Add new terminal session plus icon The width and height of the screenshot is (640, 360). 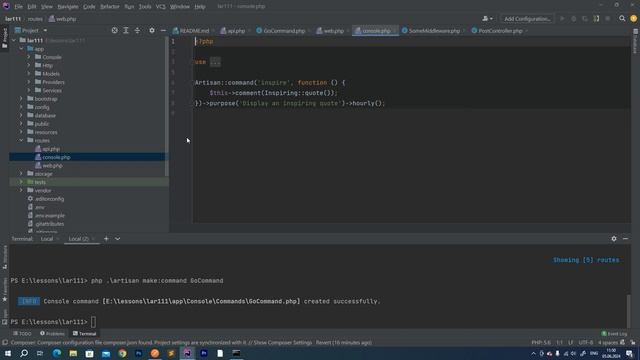106,239
